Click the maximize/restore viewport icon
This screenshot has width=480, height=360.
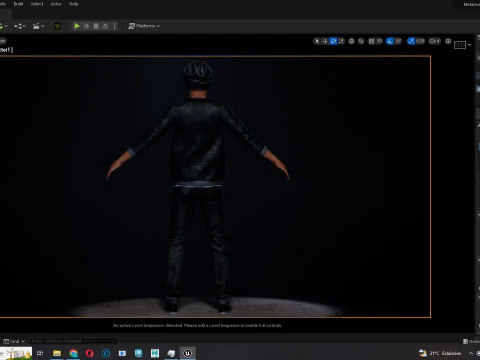[x=448, y=41]
